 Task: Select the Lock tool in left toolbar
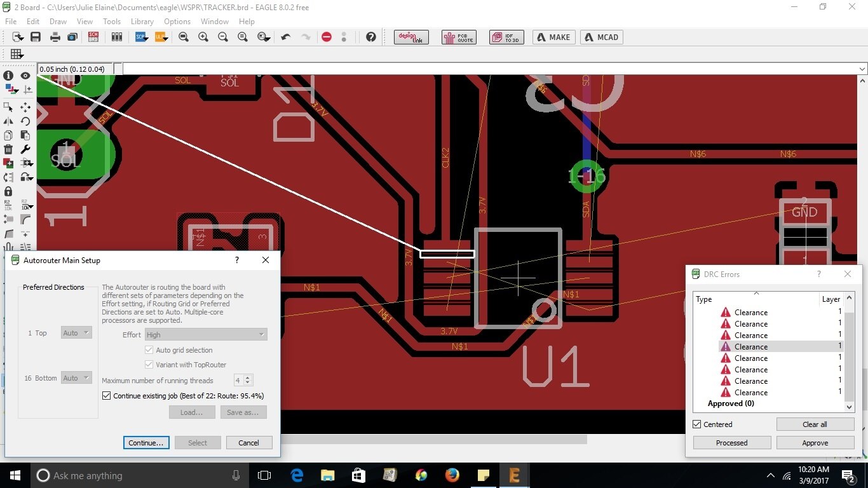pyautogui.click(x=8, y=191)
